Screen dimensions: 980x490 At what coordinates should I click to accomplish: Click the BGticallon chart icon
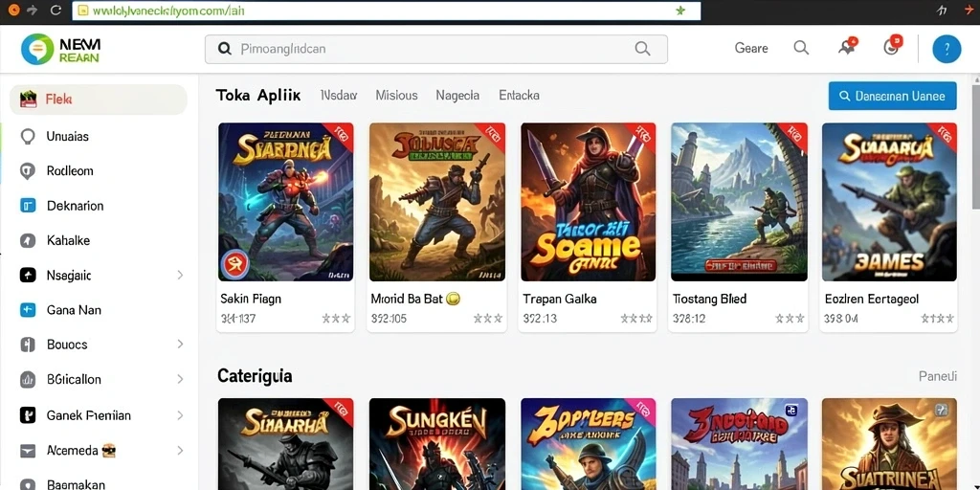coord(28,379)
